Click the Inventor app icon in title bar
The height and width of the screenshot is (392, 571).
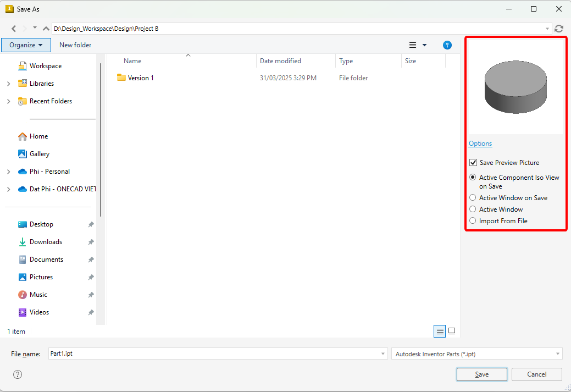(x=9, y=9)
